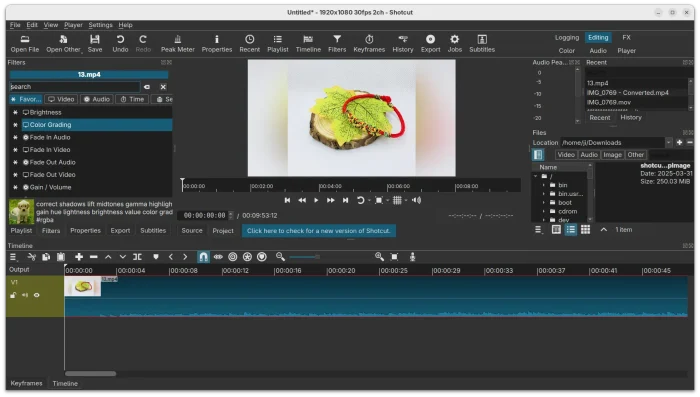Image resolution: width=700 pixels, height=397 pixels.
Task: Show Recent files from the toolbar
Action: (x=250, y=44)
